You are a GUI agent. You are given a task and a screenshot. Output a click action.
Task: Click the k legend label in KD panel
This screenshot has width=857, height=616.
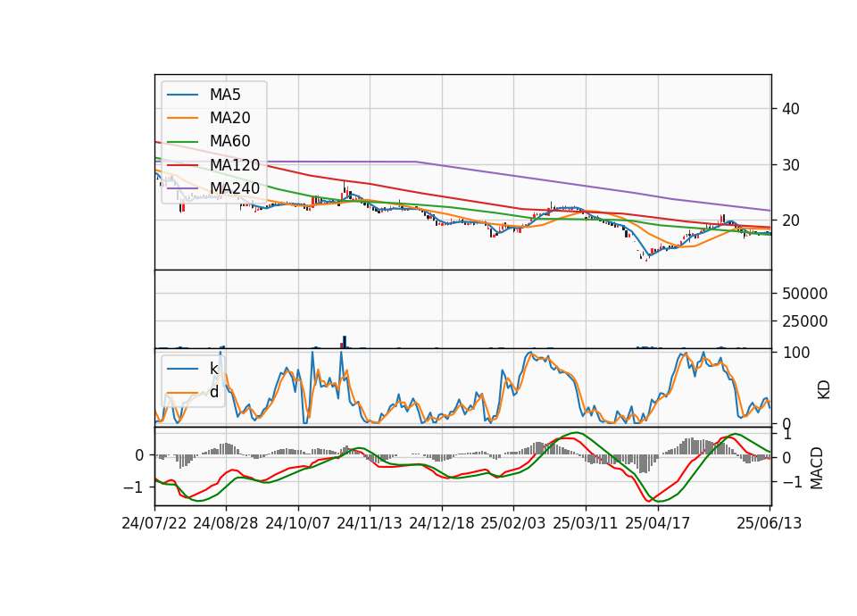tap(213, 369)
